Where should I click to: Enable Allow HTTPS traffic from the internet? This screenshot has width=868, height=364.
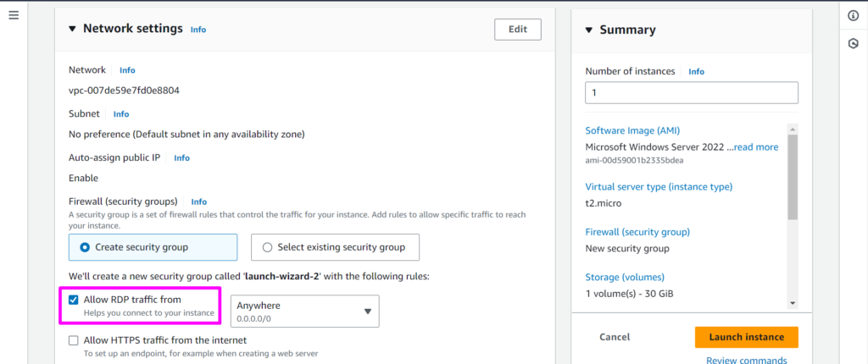[74, 340]
